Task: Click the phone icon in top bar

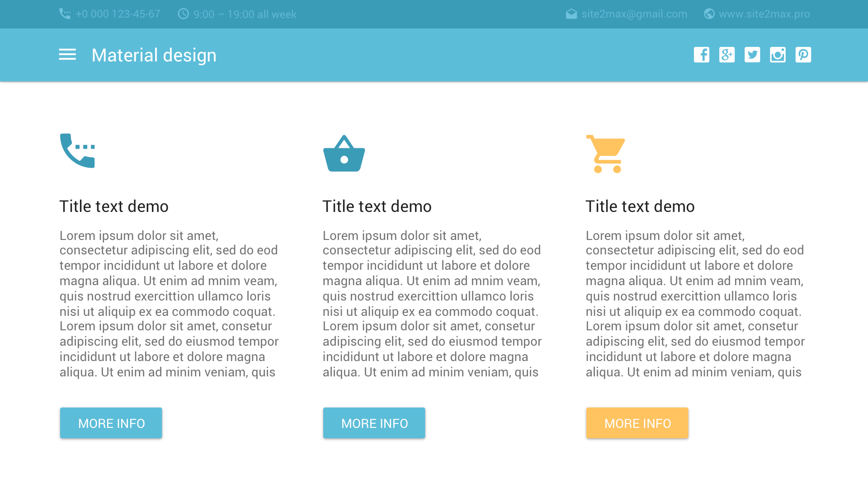Action: (65, 14)
